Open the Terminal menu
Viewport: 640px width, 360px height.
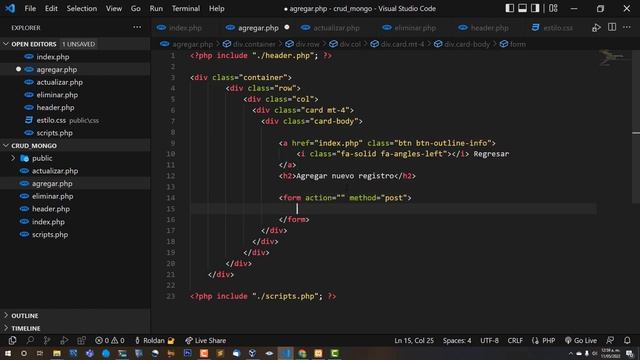(186, 8)
